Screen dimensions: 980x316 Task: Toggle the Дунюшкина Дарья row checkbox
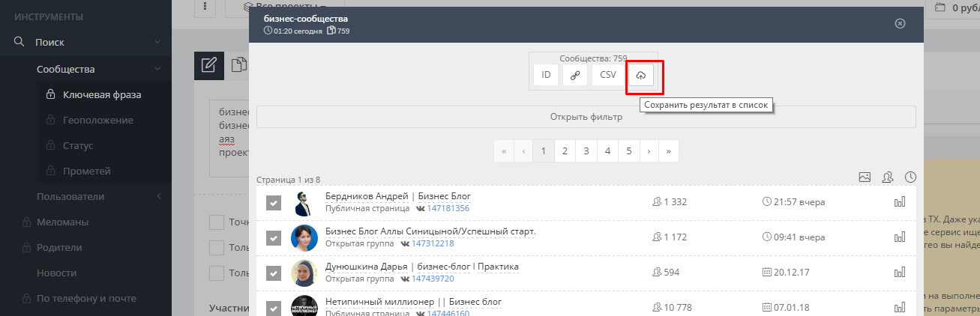(x=274, y=273)
